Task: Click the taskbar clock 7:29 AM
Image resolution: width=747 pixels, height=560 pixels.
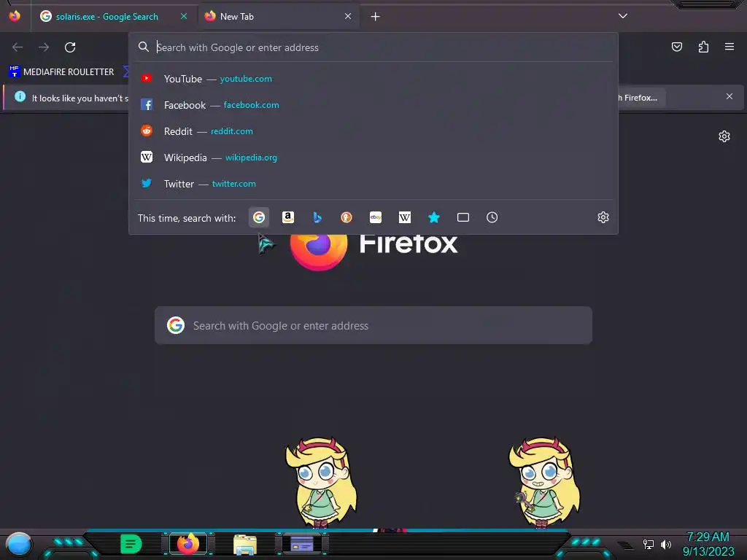Action: pyautogui.click(x=708, y=537)
